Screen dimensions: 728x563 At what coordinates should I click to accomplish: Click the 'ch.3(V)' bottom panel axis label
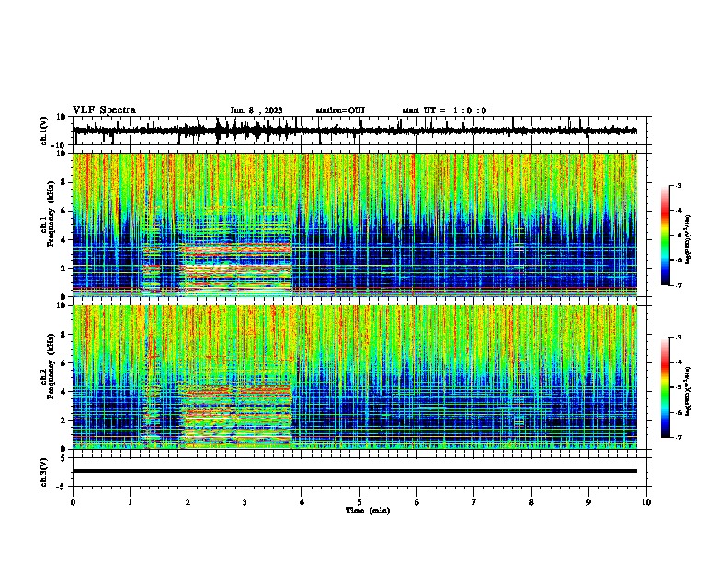43,473
